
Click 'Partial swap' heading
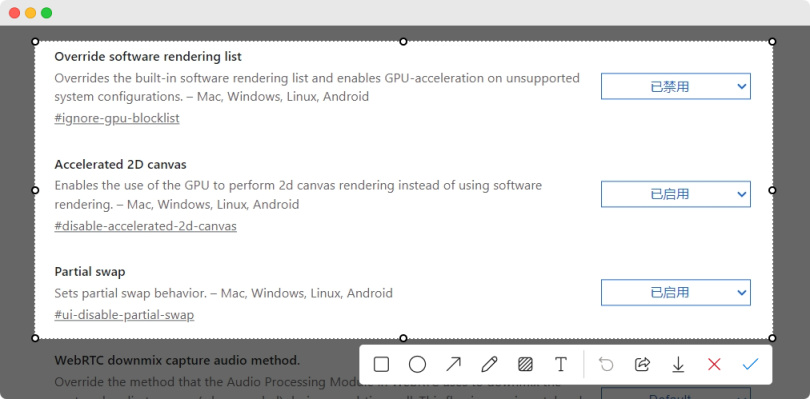pyautogui.click(x=90, y=271)
